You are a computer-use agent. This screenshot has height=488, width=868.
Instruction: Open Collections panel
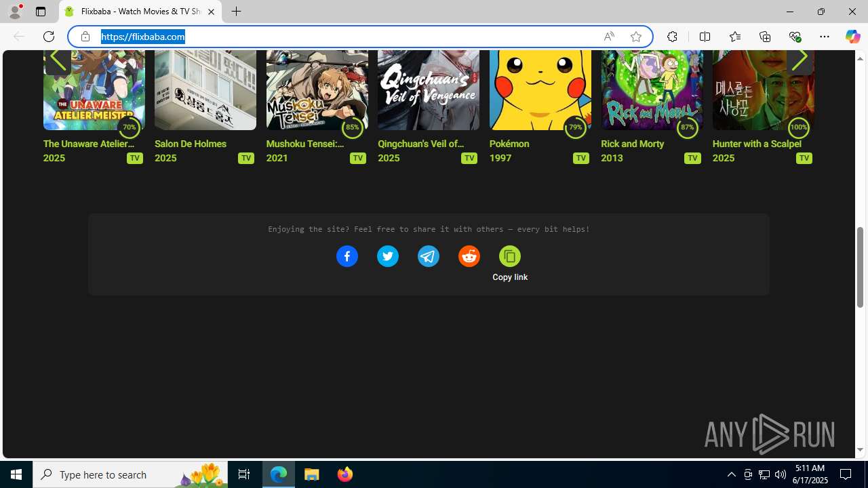point(765,37)
